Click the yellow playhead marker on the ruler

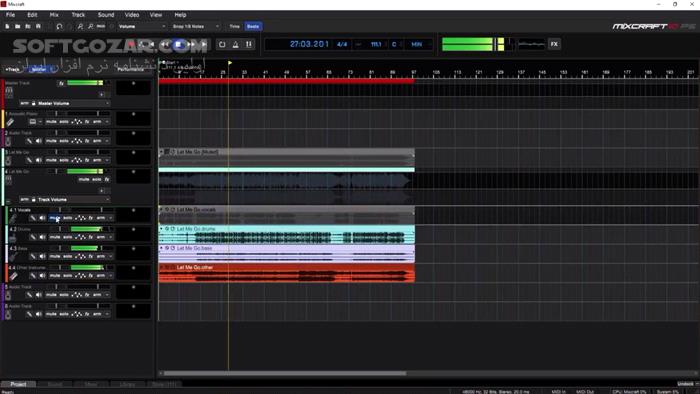[229, 63]
